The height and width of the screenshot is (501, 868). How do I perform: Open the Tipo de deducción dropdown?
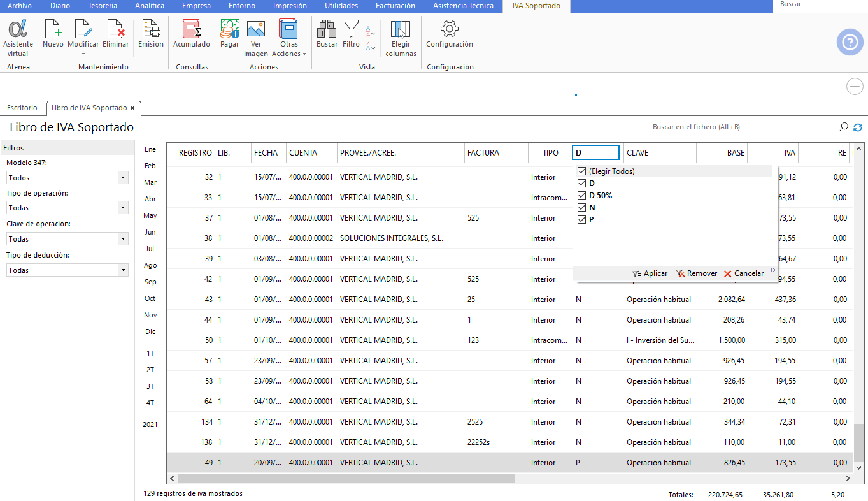point(68,270)
